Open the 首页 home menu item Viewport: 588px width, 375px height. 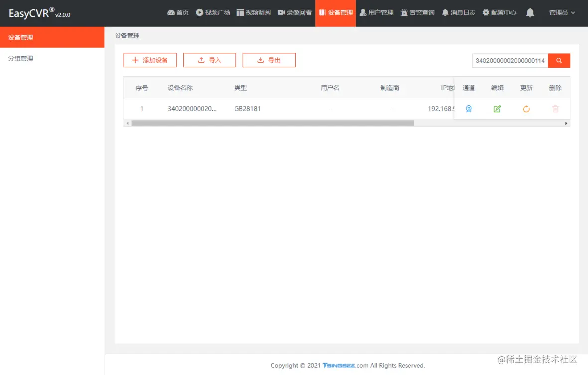pos(178,13)
